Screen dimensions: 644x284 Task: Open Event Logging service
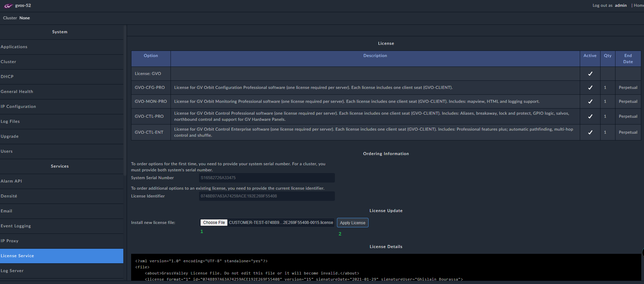[x=61, y=226]
